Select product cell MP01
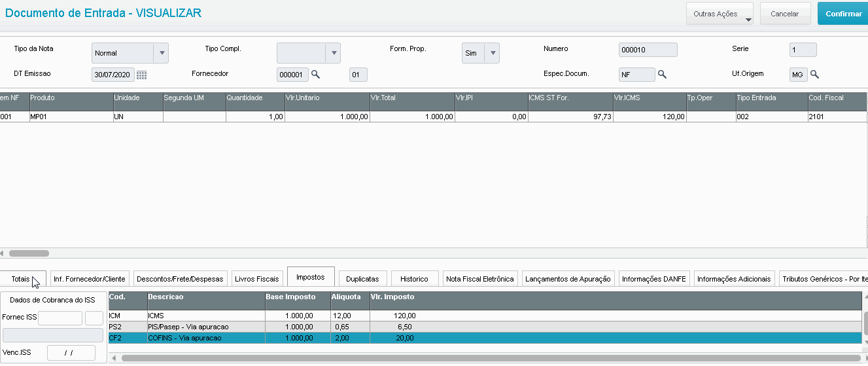Image resolution: width=868 pixels, height=366 pixels. click(71, 117)
